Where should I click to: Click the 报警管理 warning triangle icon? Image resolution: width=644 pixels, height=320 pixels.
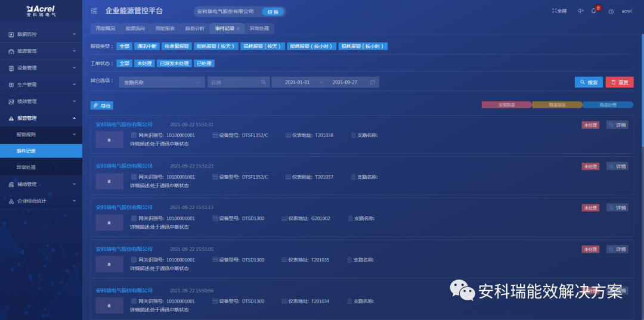(11, 118)
